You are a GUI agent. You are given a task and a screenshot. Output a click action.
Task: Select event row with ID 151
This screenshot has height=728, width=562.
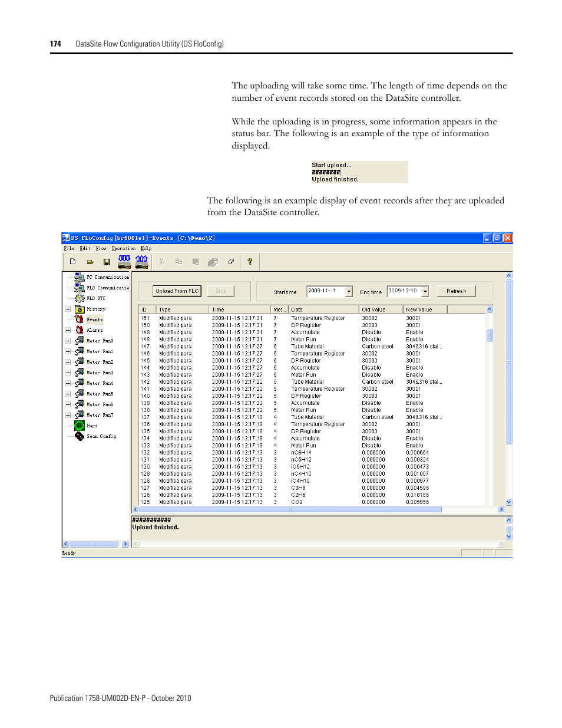tap(312, 318)
